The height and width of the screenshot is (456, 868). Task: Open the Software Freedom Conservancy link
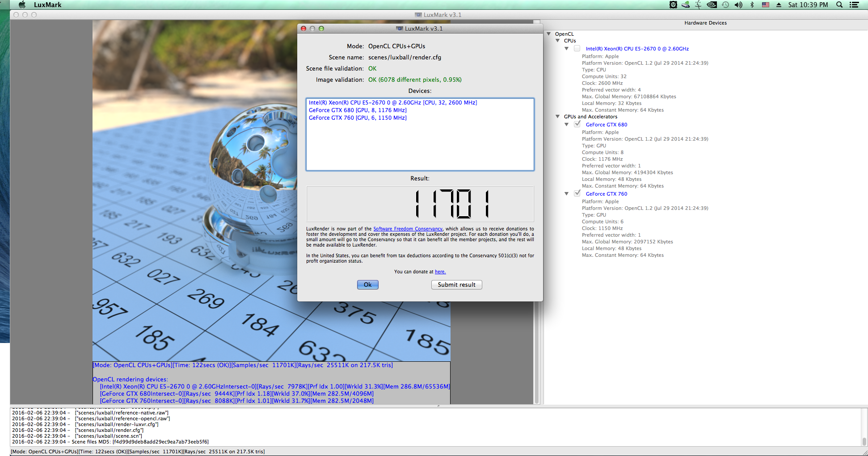[x=408, y=229]
